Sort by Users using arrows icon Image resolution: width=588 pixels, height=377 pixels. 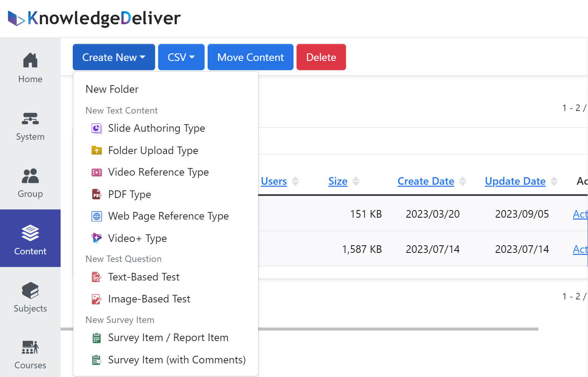(296, 181)
